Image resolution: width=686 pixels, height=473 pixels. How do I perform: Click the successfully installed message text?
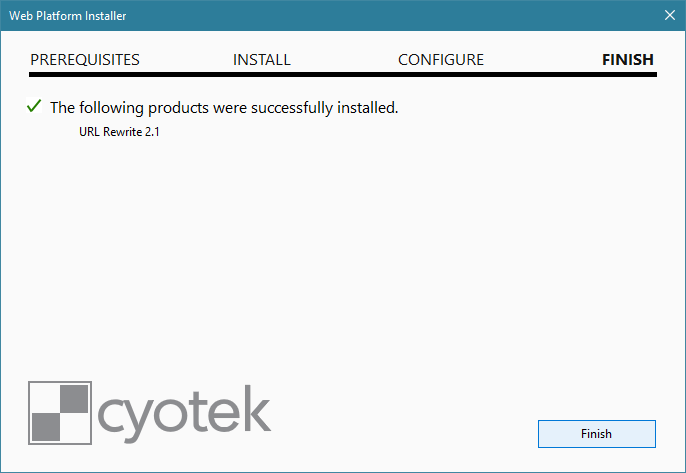224,108
